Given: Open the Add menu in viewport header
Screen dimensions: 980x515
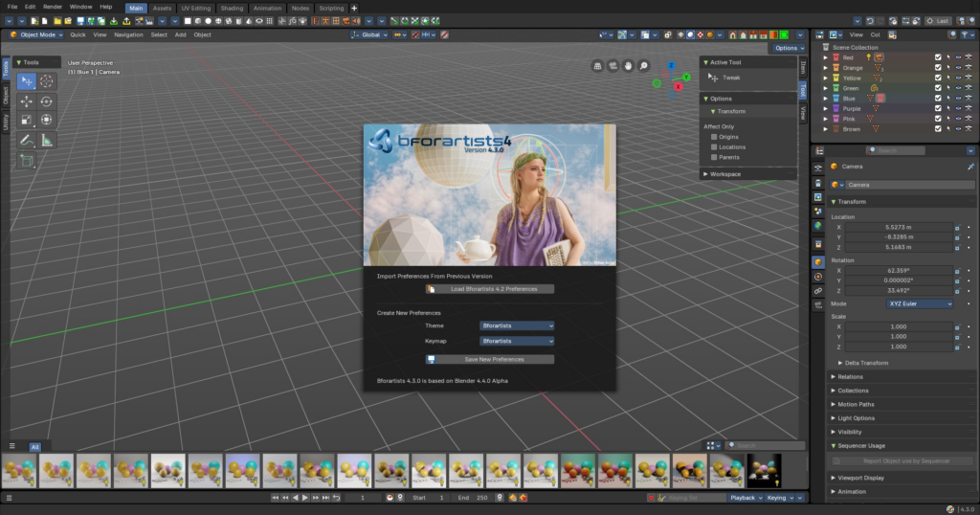Looking at the screenshot, I should (x=180, y=35).
